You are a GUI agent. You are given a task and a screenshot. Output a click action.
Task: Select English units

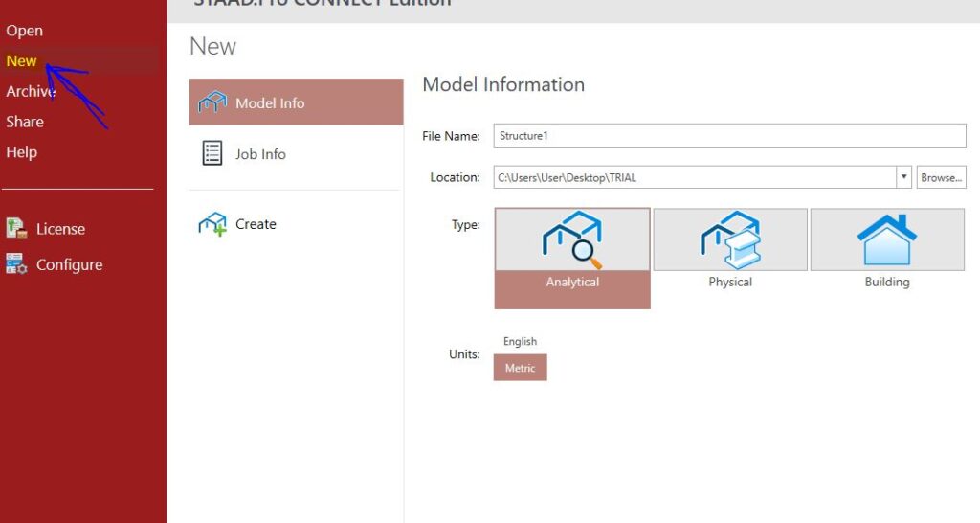tap(520, 342)
